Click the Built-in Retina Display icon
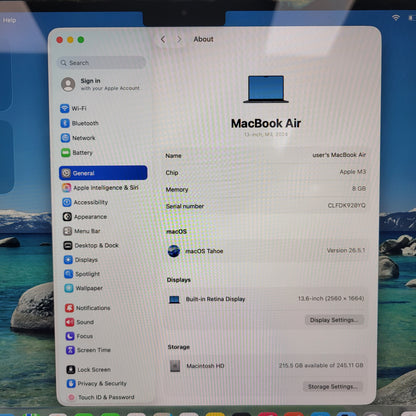This screenshot has height=416, width=416. coord(174,299)
